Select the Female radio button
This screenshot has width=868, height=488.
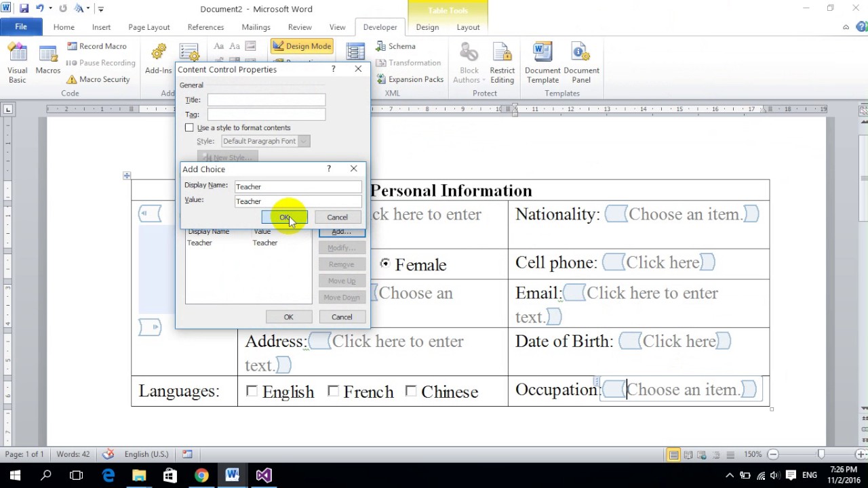point(385,263)
